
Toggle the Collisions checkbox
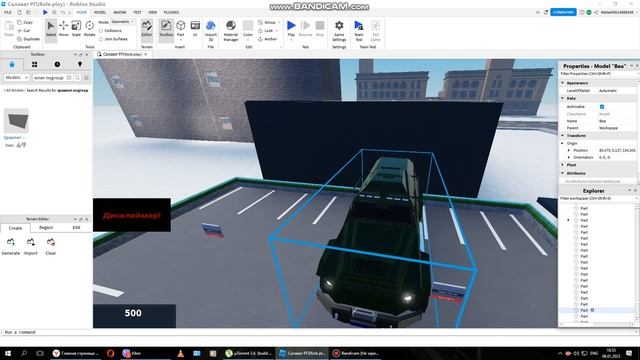(101, 31)
